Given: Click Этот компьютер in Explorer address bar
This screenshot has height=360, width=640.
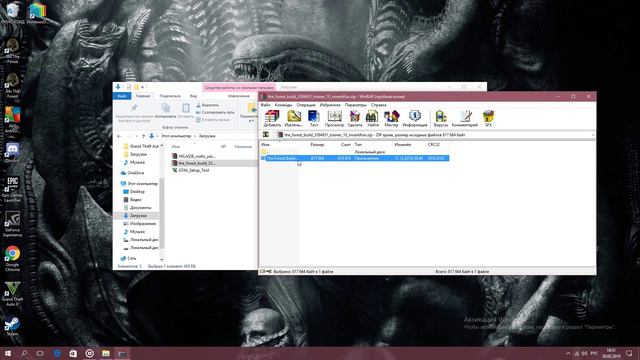Looking at the screenshot, I should pyautogui.click(x=176, y=136).
